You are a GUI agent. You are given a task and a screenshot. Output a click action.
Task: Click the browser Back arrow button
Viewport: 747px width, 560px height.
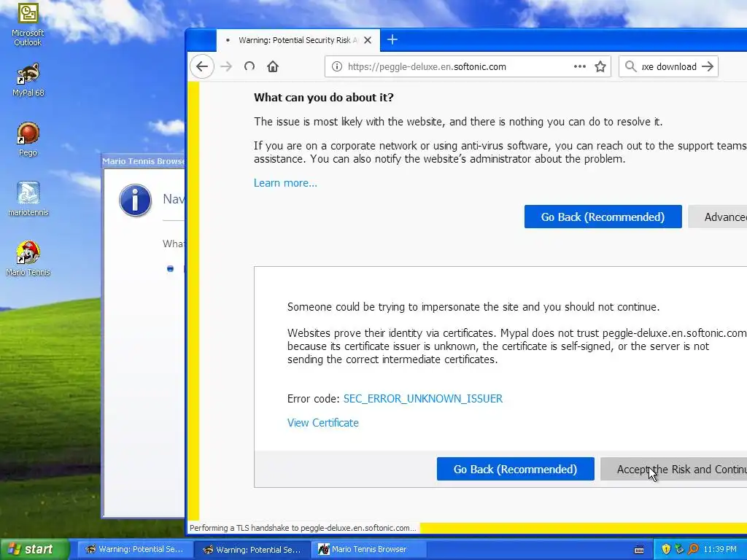click(202, 66)
